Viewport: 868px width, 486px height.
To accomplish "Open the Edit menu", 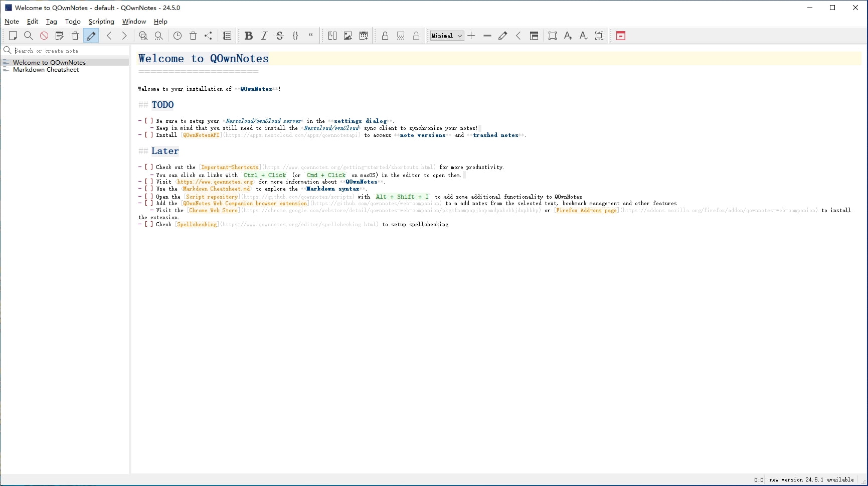I will click(x=33, y=22).
